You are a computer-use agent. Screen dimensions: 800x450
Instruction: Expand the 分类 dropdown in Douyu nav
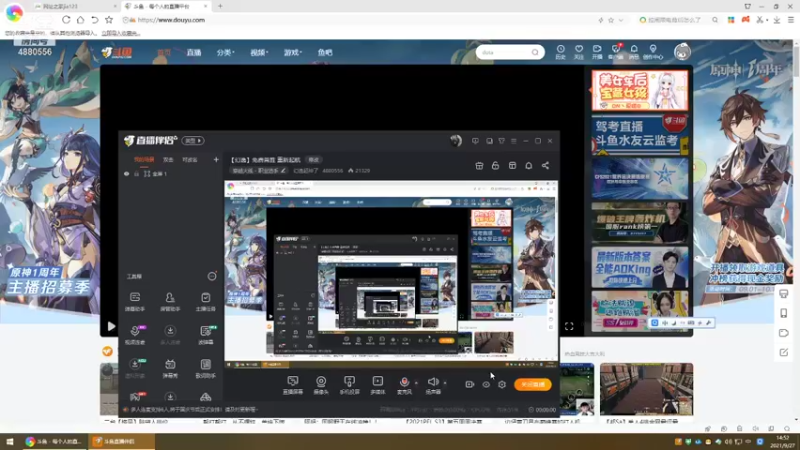[226, 53]
